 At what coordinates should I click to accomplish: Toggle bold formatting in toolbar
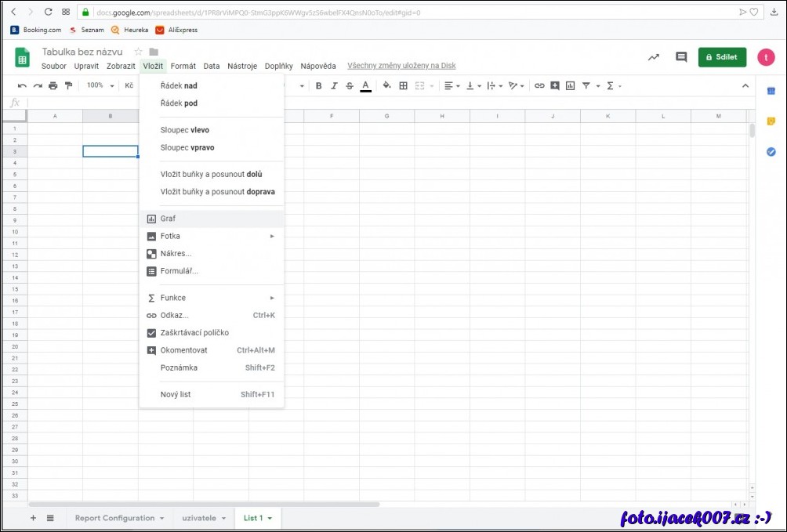[x=319, y=85]
